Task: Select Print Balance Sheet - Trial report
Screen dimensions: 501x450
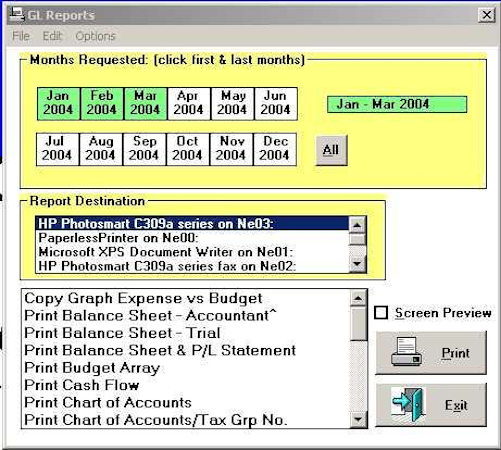Action: tap(185, 333)
